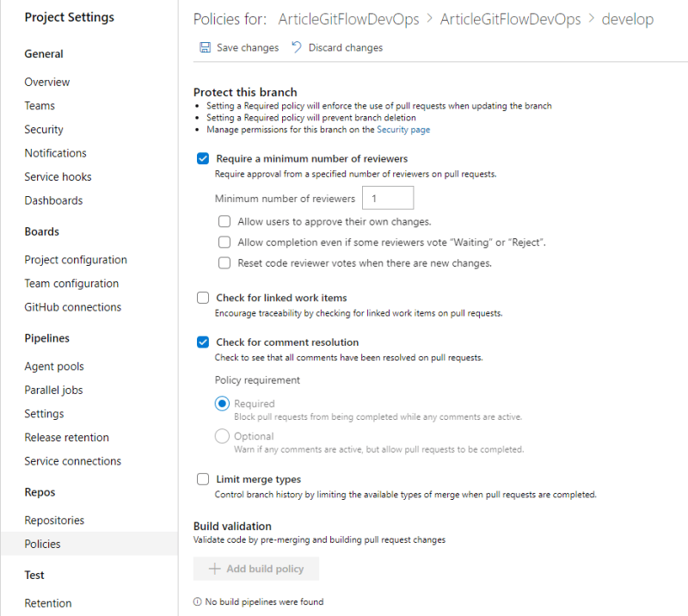Enable Allow users to approve their own changes
The width and height of the screenshot is (688, 616).
click(x=224, y=221)
